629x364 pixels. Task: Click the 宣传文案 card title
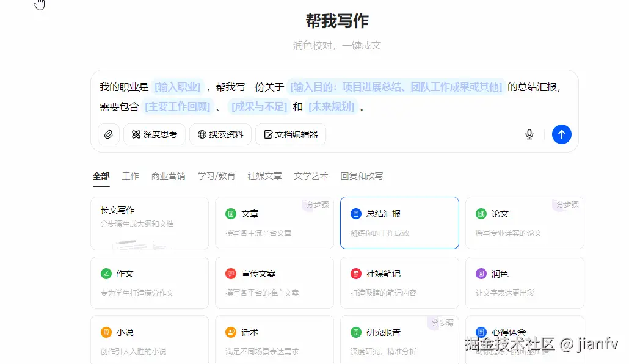coord(258,274)
